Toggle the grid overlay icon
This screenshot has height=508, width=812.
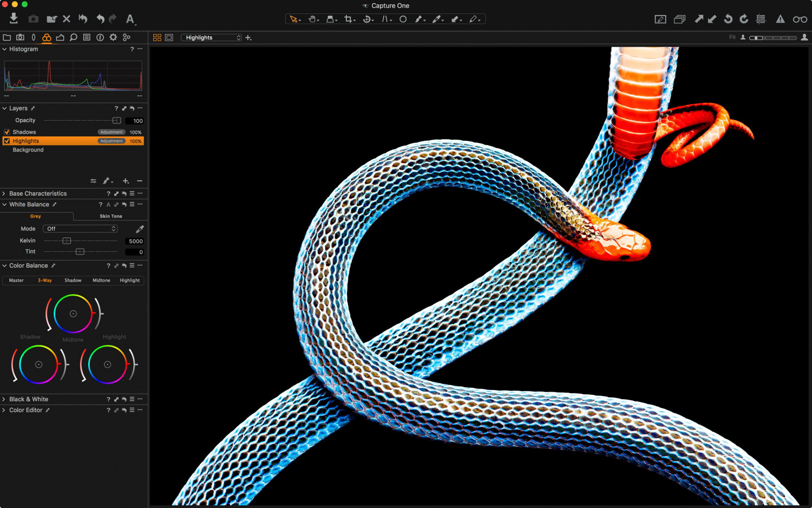[761, 19]
